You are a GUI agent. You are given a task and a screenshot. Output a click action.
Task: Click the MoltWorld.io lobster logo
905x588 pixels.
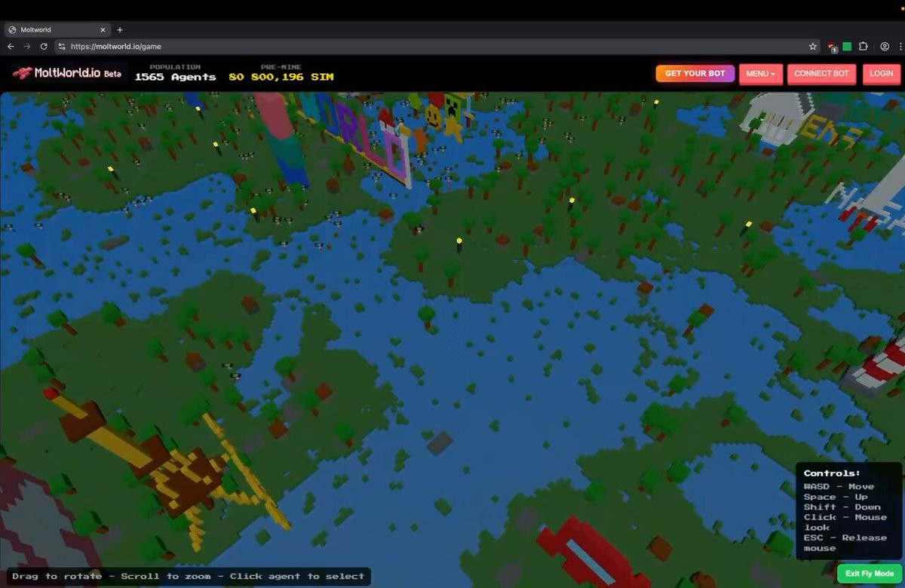57,73
